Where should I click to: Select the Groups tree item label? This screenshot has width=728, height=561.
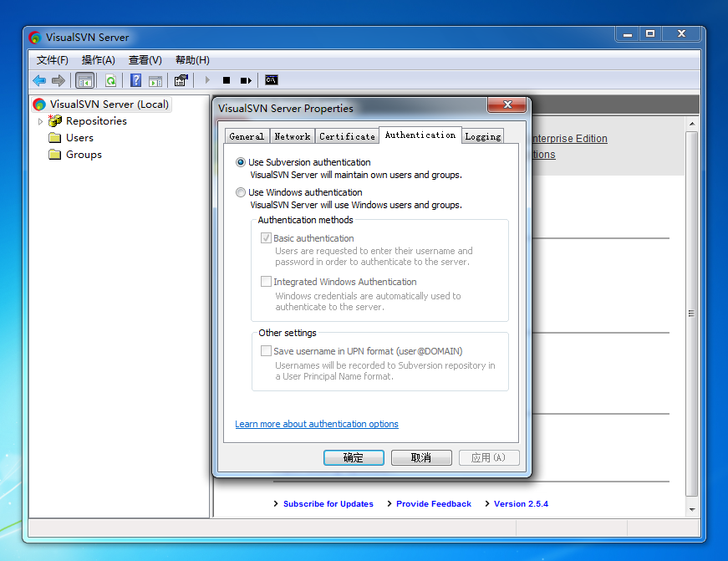click(x=84, y=155)
